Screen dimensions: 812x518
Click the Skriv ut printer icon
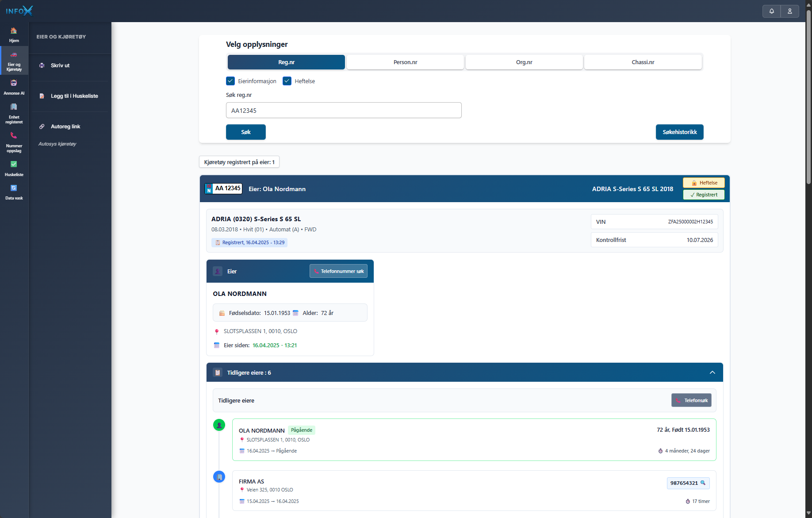[42, 65]
